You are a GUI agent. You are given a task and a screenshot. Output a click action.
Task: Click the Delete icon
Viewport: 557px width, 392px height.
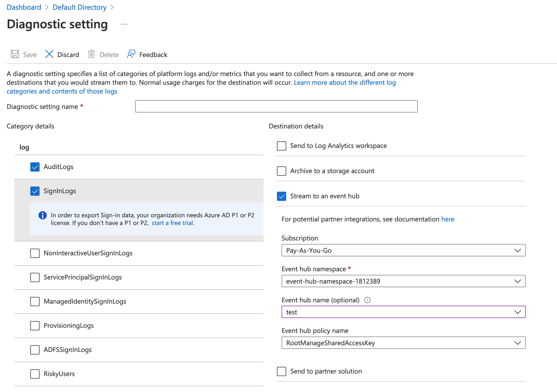[x=92, y=54]
